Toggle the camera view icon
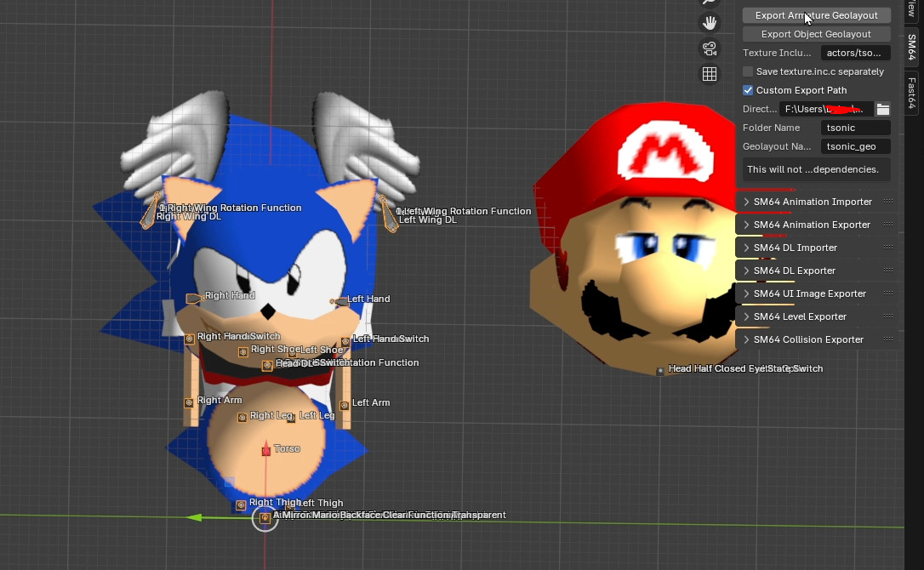 tap(709, 48)
